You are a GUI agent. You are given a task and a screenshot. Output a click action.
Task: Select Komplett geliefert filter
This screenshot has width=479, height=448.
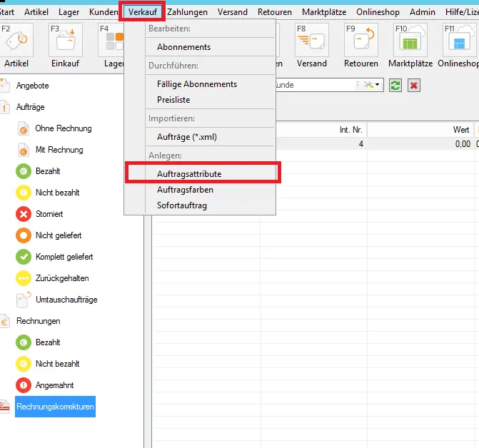tap(64, 257)
